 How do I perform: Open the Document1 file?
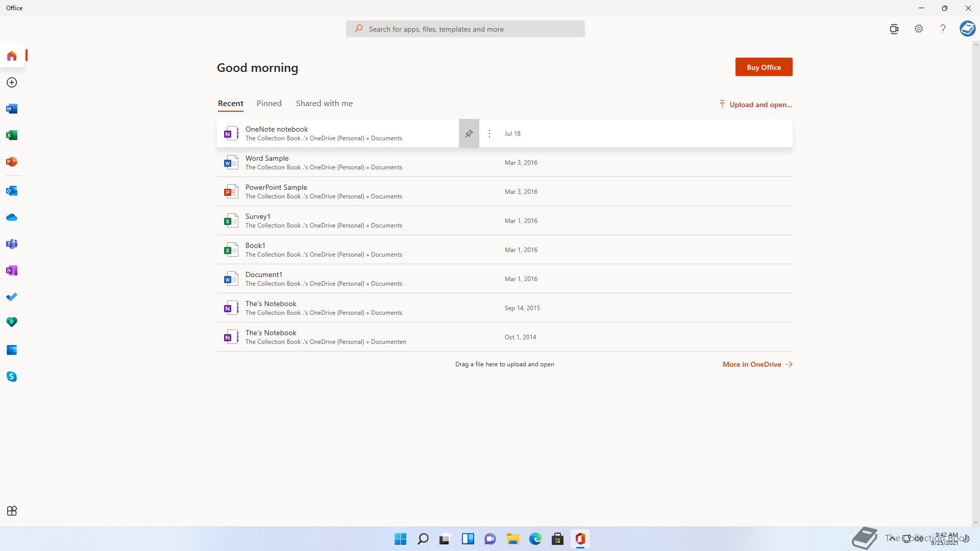pos(504,279)
